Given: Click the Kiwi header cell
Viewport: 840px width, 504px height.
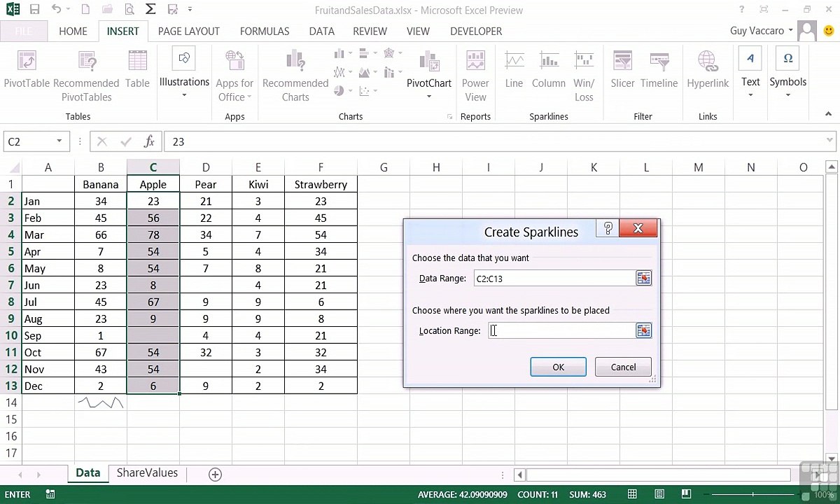Looking at the screenshot, I should pyautogui.click(x=258, y=184).
